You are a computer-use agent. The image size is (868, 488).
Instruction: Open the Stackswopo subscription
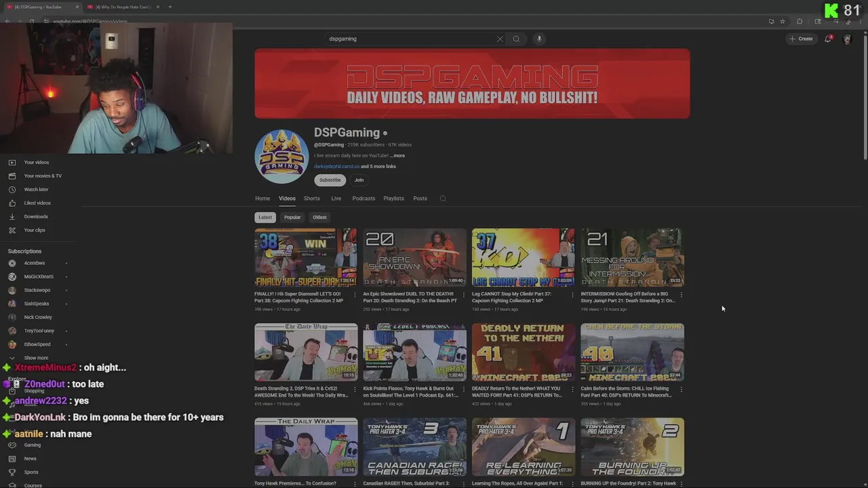(x=38, y=290)
